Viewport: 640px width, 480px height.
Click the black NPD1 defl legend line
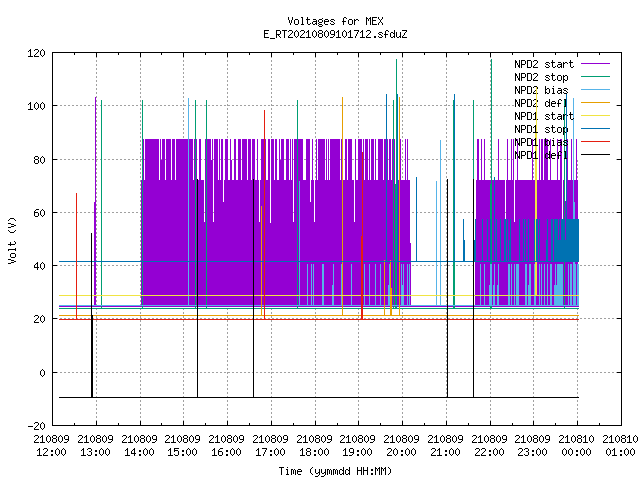click(x=596, y=155)
